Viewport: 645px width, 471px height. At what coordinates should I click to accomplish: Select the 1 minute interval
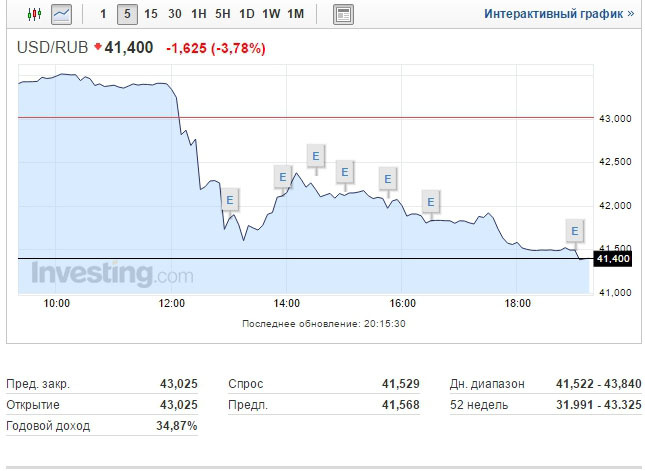tap(103, 14)
